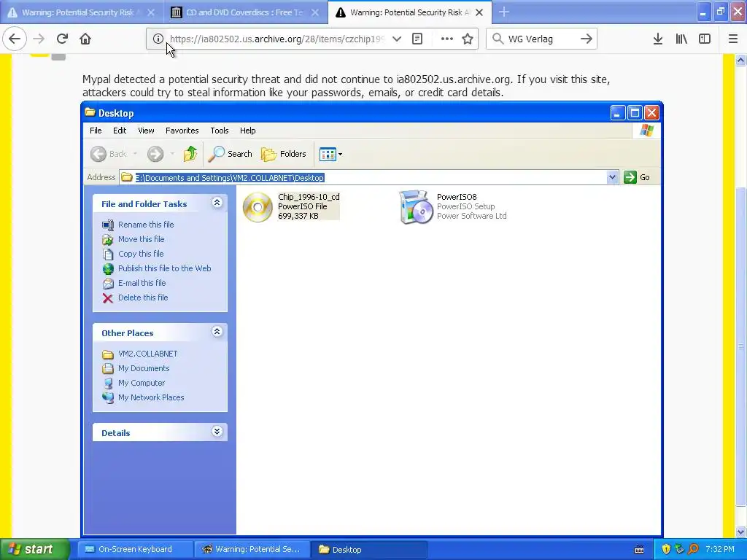Click the Windows start button
The width and height of the screenshot is (747, 560).
tap(34, 550)
